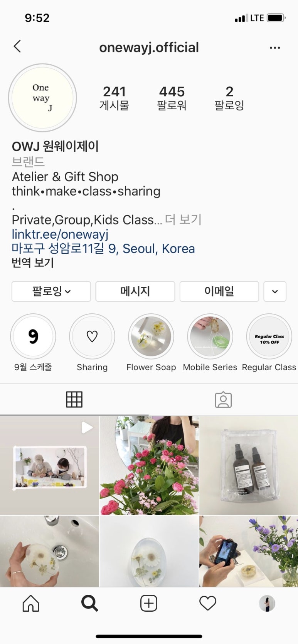Play the video post thumbnail

[x=49, y=465]
